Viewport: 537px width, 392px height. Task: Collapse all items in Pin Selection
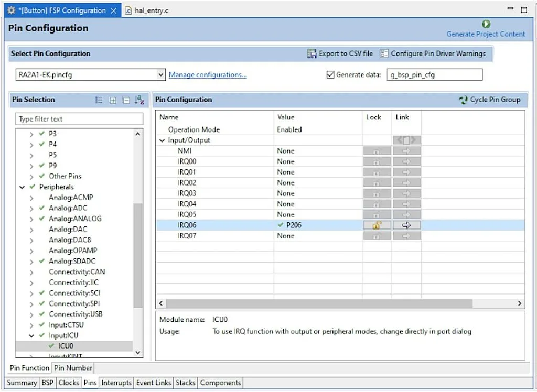126,100
